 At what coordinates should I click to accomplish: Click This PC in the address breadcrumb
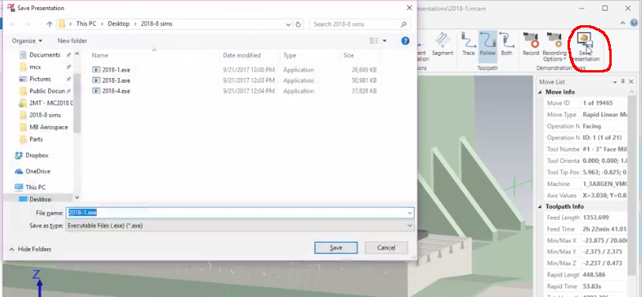click(x=86, y=24)
